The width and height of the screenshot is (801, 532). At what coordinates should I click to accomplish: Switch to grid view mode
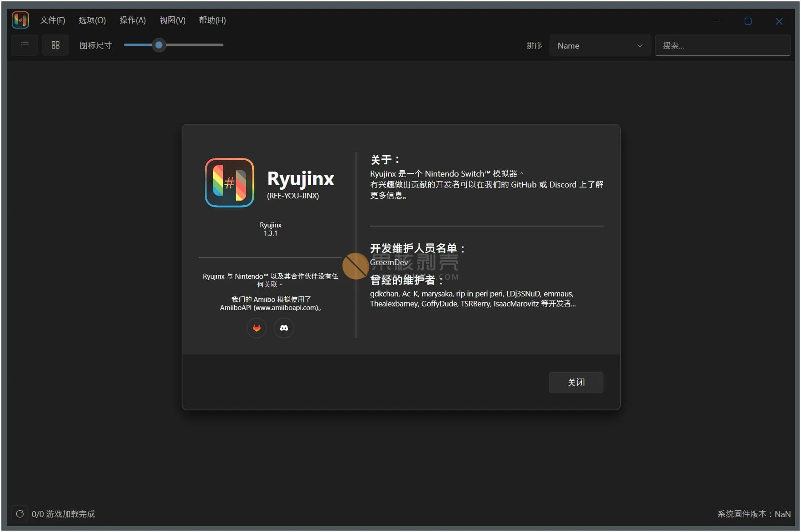55,45
